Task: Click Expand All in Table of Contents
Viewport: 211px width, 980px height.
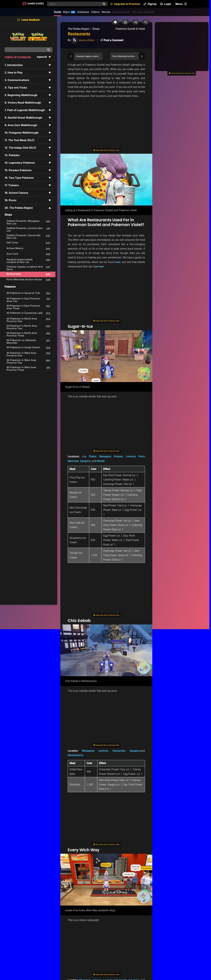Action: 42,57
